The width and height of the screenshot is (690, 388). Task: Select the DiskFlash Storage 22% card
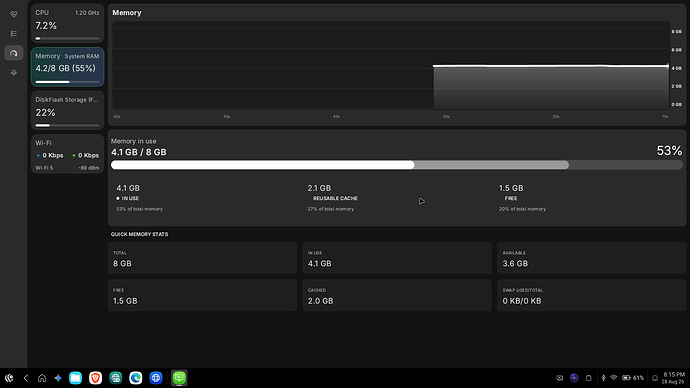coord(67,110)
